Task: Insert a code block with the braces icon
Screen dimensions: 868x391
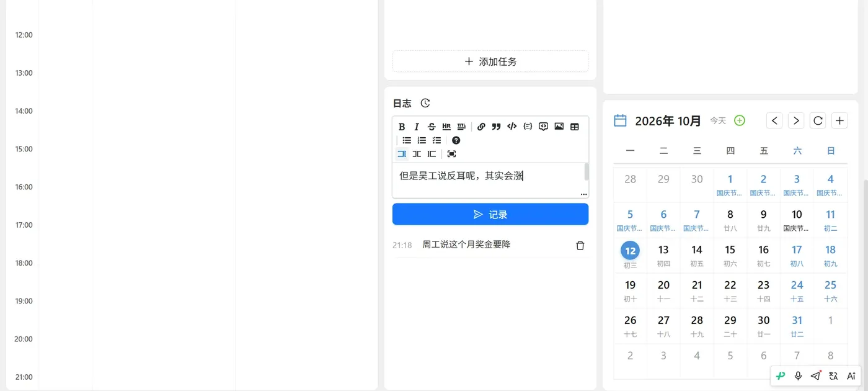Action: [528, 127]
